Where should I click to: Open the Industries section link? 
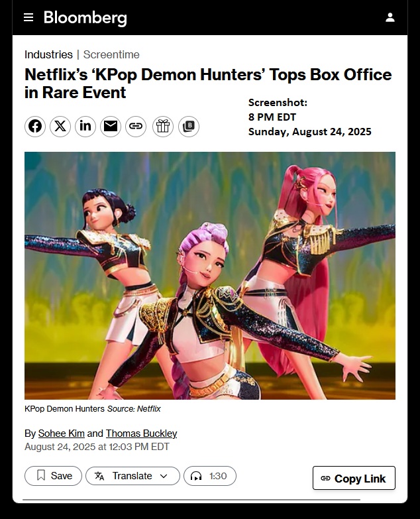(x=48, y=54)
